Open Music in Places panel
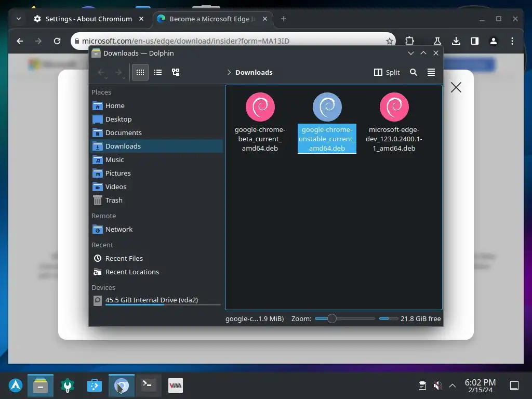Image resolution: width=532 pixels, height=399 pixels. 156,160
